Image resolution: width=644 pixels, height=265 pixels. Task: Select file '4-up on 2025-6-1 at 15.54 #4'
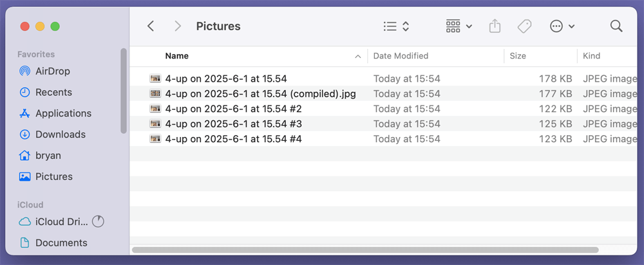233,139
